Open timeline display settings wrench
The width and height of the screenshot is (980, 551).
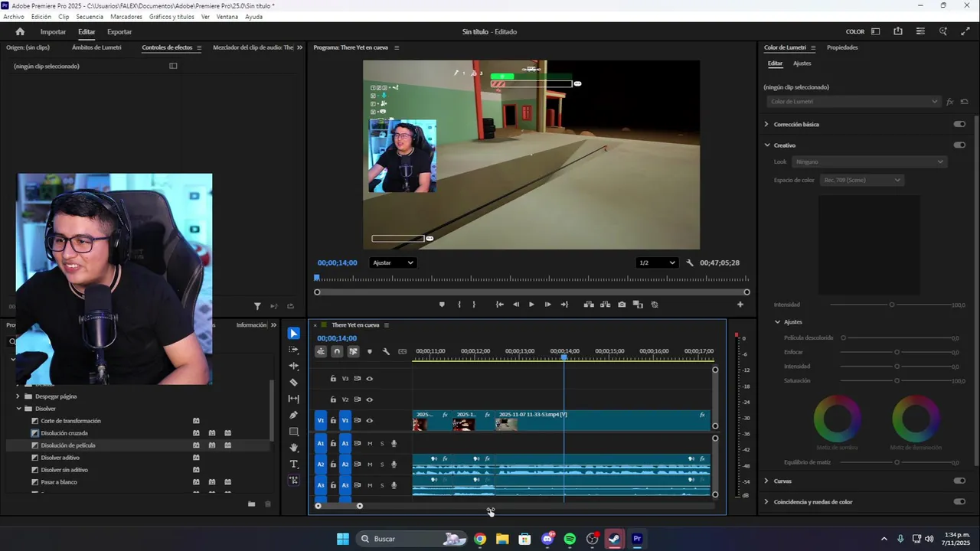[x=386, y=352]
